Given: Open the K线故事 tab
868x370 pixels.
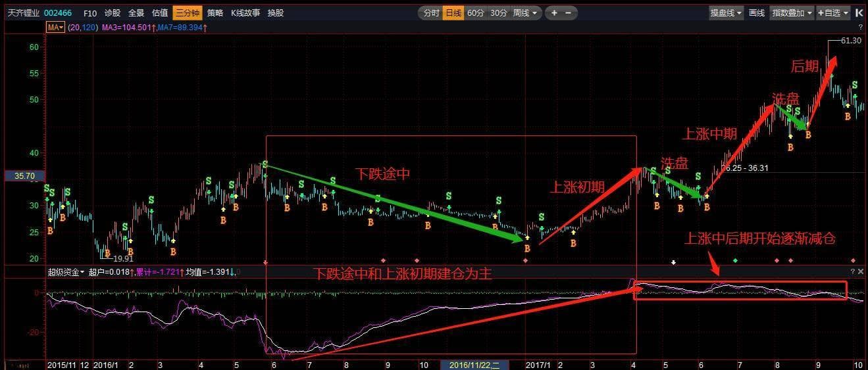Looking at the screenshot, I should pyautogui.click(x=245, y=12).
